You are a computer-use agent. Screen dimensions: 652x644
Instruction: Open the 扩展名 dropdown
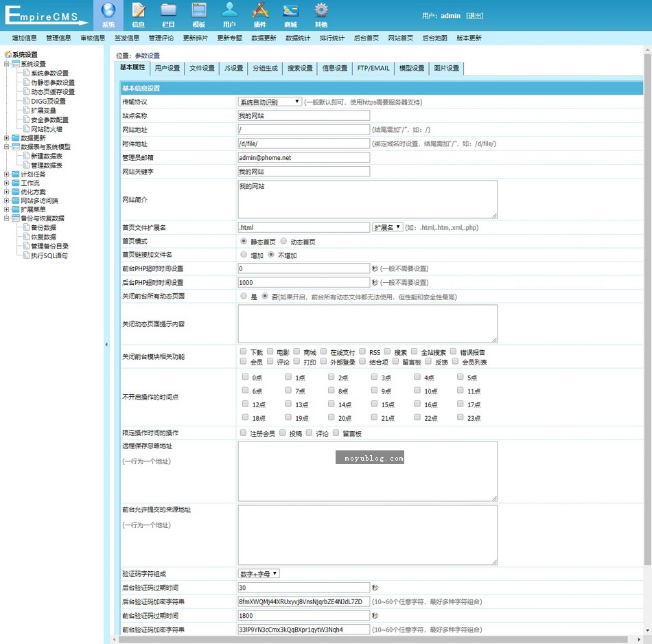coord(387,227)
